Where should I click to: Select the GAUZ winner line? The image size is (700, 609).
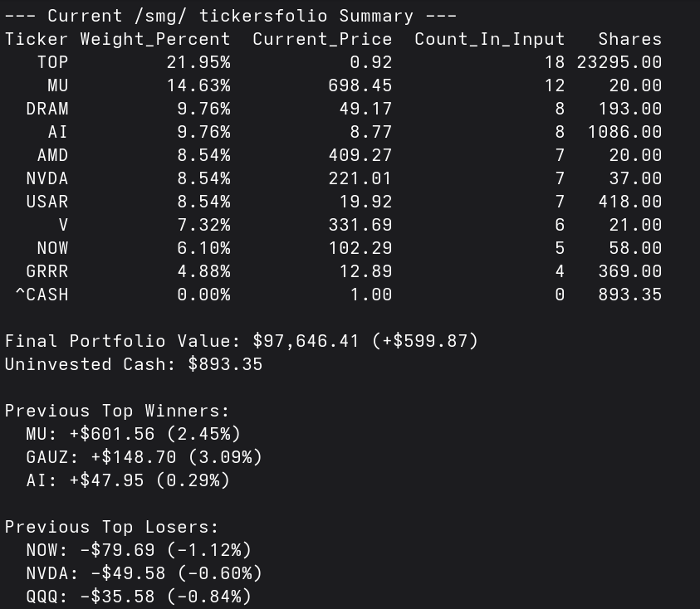(144, 457)
